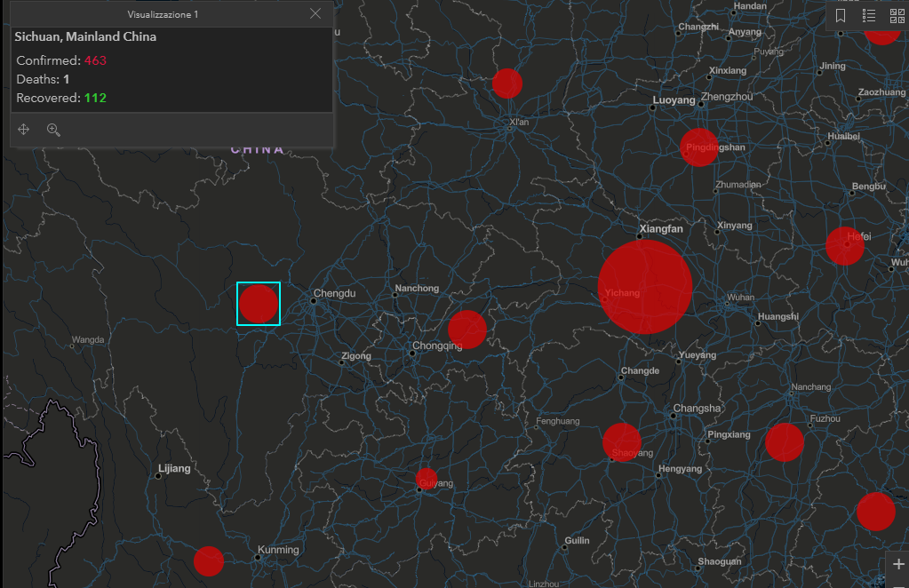This screenshot has width=909, height=588.
Task: Click the Handan city label
Action: pos(750,6)
